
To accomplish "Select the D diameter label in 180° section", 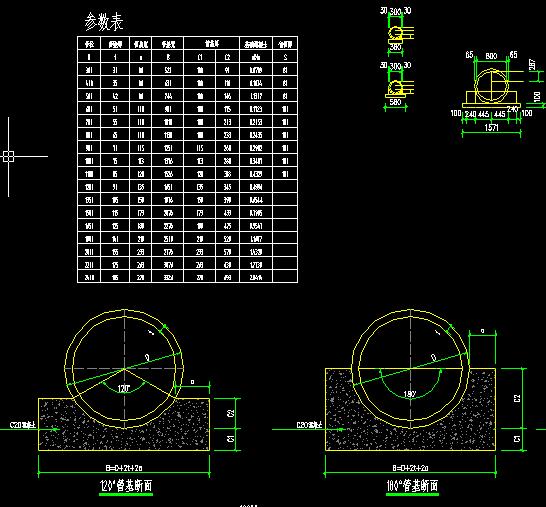I will click(x=434, y=357).
